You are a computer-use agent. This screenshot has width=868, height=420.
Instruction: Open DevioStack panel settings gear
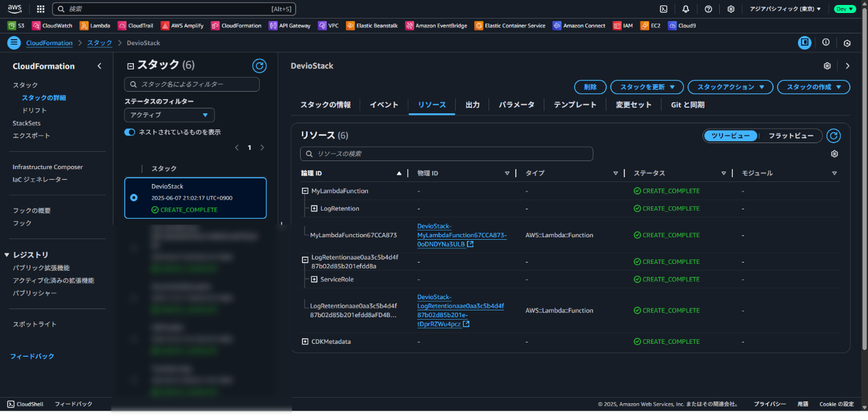pyautogui.click(x=827, y=66)
